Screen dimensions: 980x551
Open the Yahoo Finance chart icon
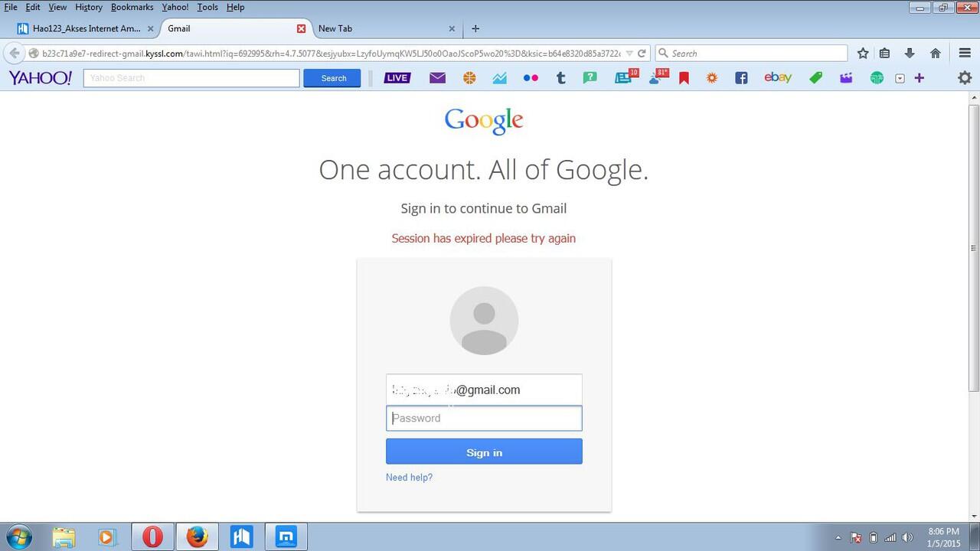tap(500, 77)
